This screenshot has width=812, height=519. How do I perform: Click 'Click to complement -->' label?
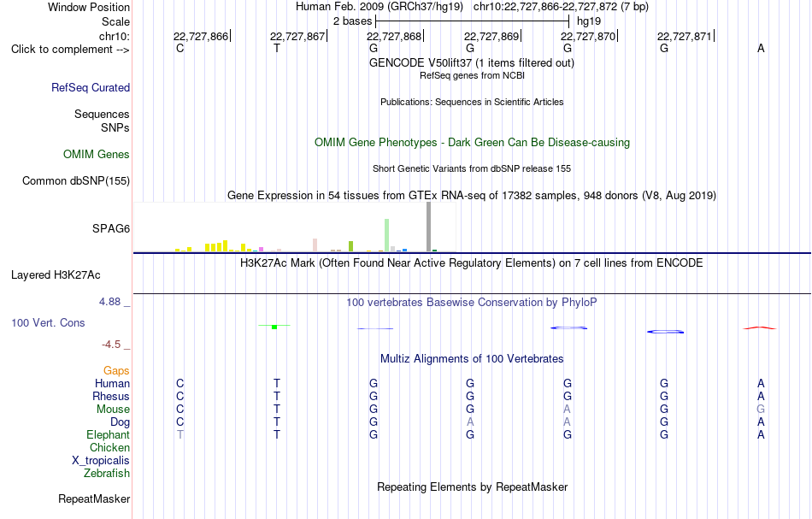(x=70, y=50)
